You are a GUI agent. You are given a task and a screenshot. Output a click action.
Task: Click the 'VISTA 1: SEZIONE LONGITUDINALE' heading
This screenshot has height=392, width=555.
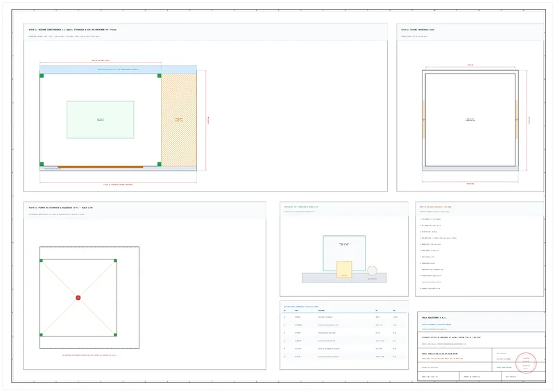[x=73, y=30]
